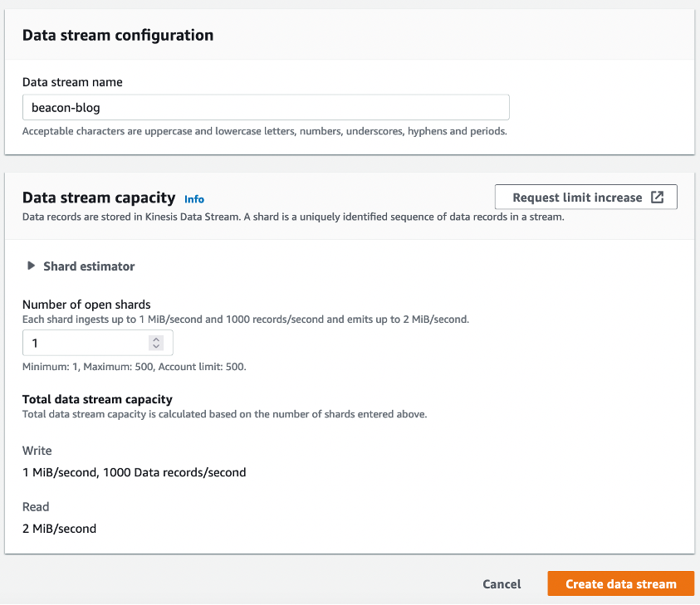This screenshot has height=605, width=700.
Task: Cancel the data stream creation
Action: [x=502, y=584]
